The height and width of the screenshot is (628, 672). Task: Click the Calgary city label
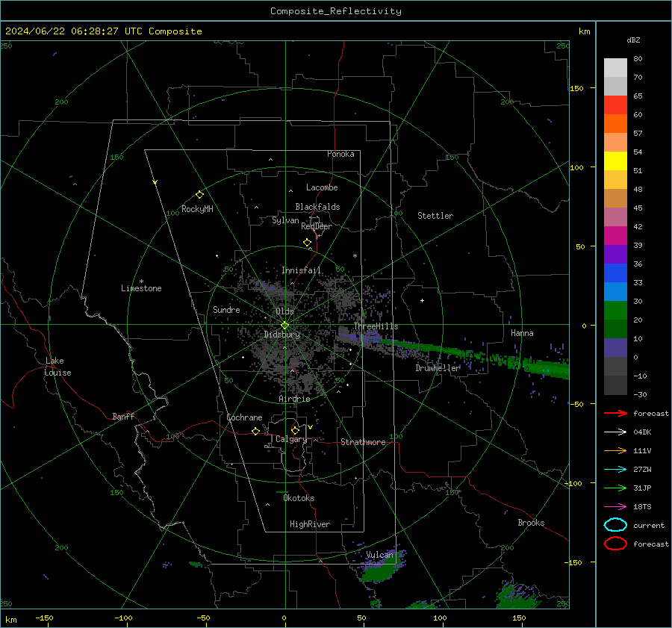[x=291, y=439]
